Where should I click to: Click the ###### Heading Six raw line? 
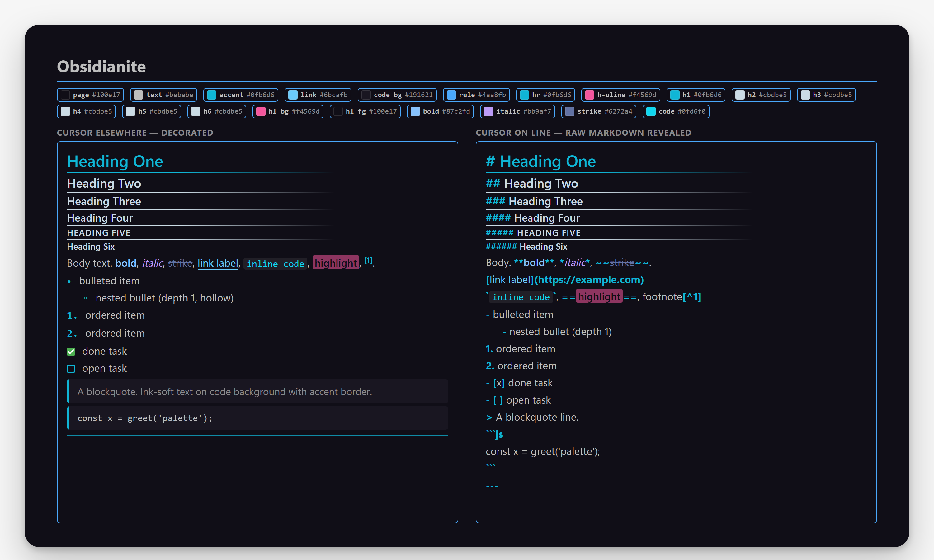pyautogui.click(x=527, y=246)
